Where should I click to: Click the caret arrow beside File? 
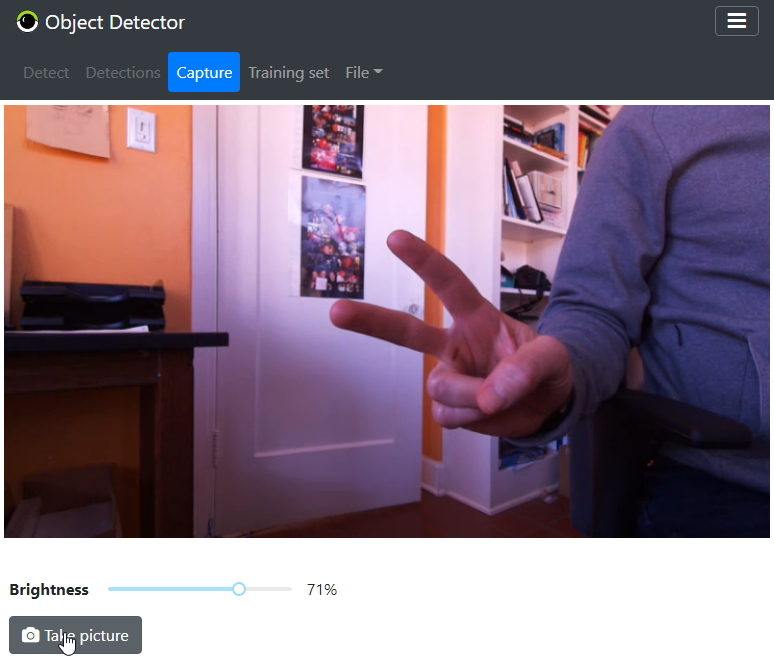tap(379, 73)
